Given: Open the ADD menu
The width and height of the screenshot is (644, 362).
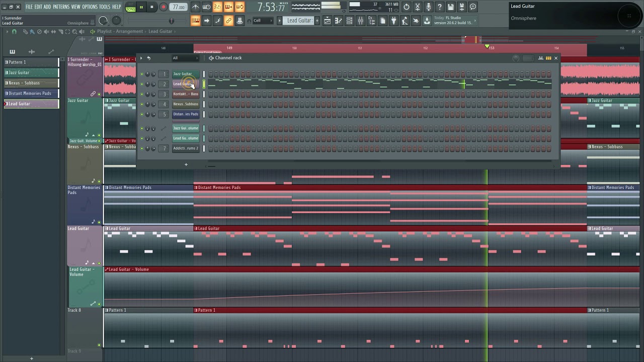Looking at the screenshot, I should (x=47, y=7).
